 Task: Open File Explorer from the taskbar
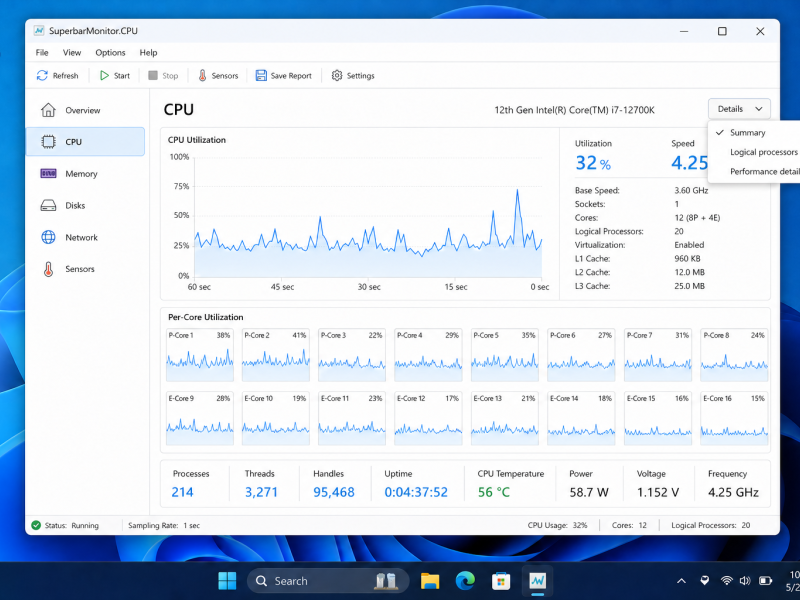coord(430,581)
